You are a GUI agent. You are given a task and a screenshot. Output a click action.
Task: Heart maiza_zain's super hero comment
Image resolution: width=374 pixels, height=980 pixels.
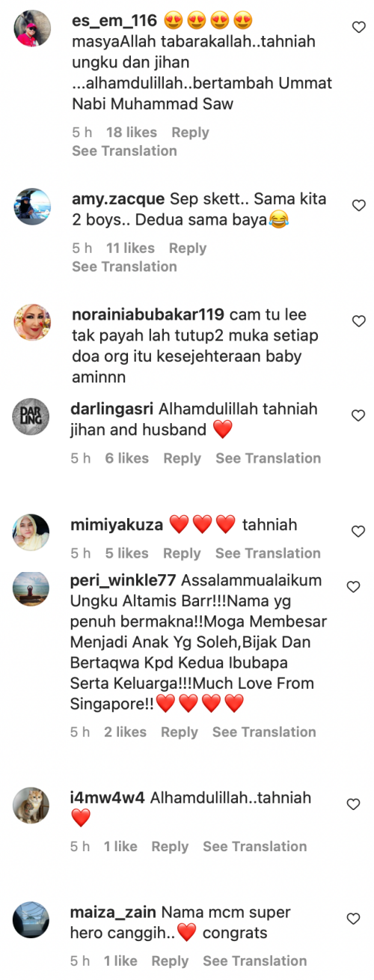(x=354, y=919)
